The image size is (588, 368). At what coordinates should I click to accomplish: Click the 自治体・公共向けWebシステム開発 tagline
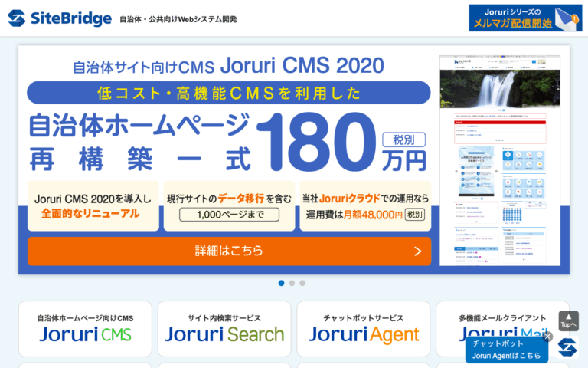coord(178,19)
